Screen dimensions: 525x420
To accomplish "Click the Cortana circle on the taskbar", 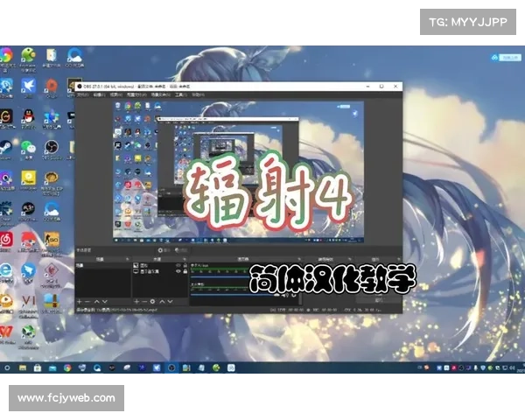I will (7, 367).
